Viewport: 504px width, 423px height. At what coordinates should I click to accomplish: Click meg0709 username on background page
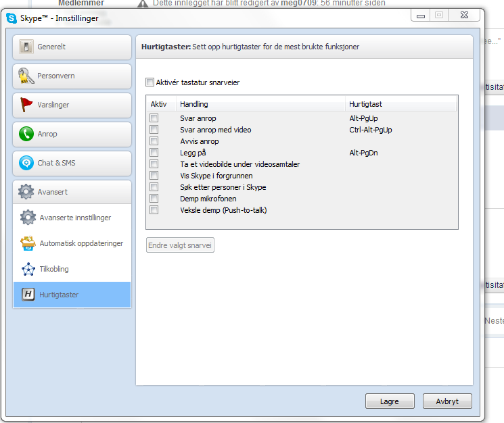(298, 3)
